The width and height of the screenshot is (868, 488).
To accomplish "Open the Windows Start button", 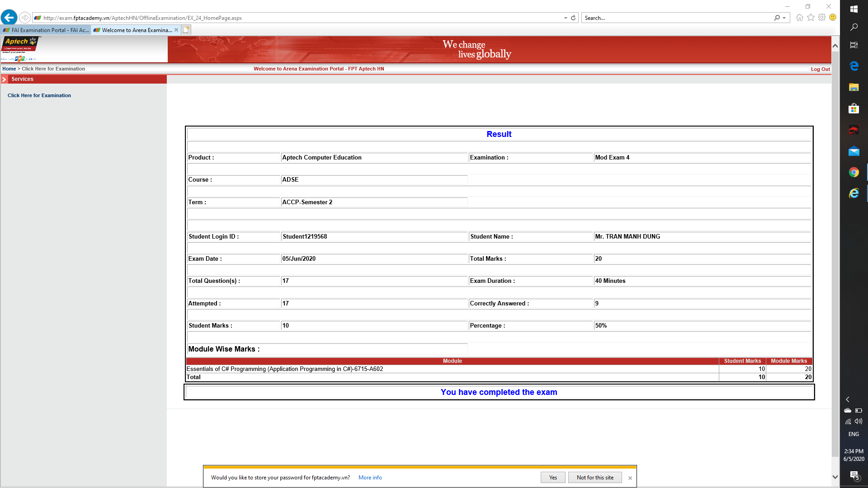I will (x=854, y=9).
